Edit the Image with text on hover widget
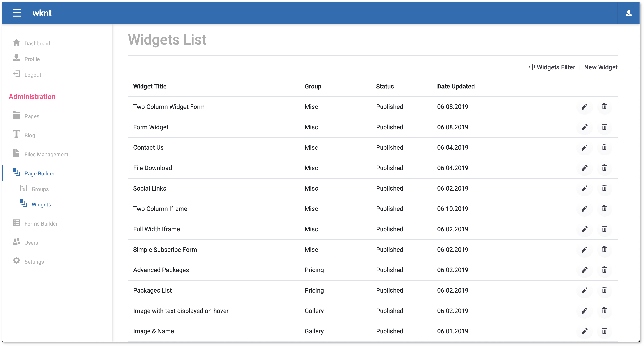This screenshot has height=346, width=644. (584, 311)
